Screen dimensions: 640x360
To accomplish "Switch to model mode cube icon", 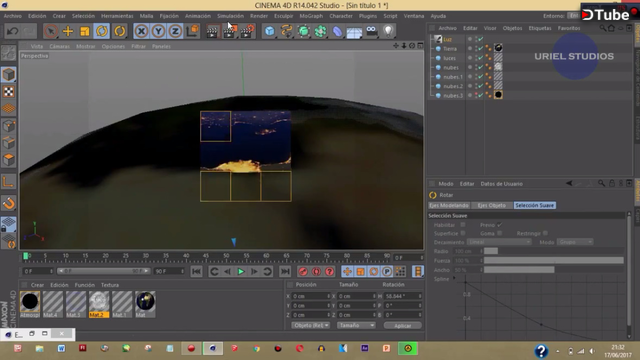I will click(x=9, y=75).
